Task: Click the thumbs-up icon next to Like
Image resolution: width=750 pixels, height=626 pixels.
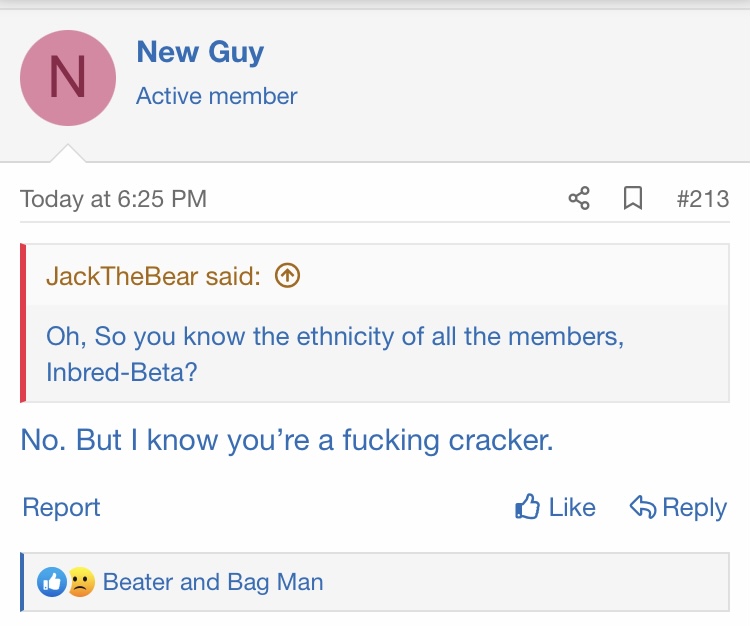Action: 527,507
